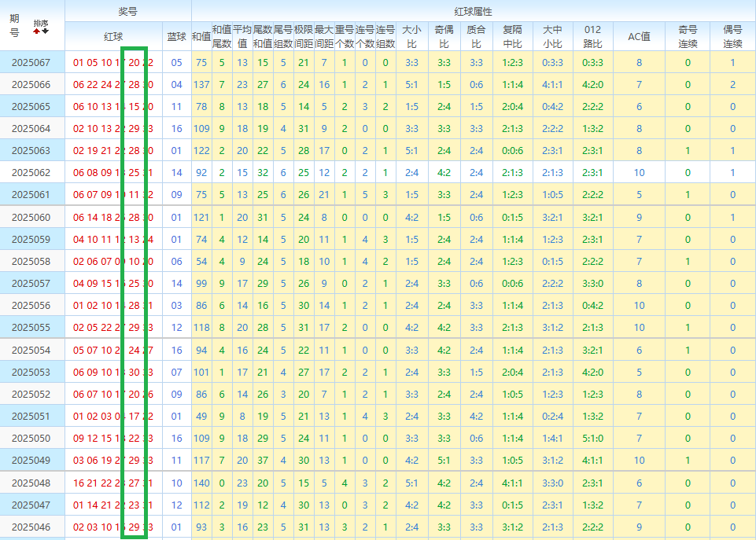Select period number 2025051
Screen dimensions: 756x540
tap(31, 416)
